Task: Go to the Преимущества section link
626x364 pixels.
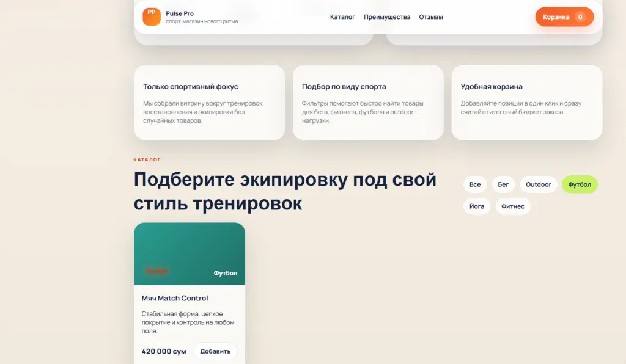Action: [387, 17]
